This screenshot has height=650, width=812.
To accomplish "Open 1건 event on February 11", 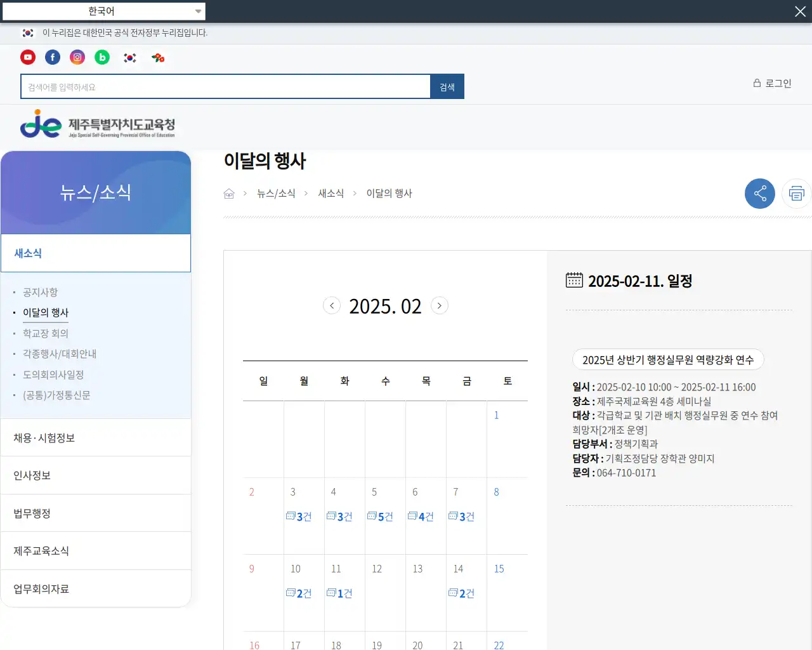I will coord(339,594).
